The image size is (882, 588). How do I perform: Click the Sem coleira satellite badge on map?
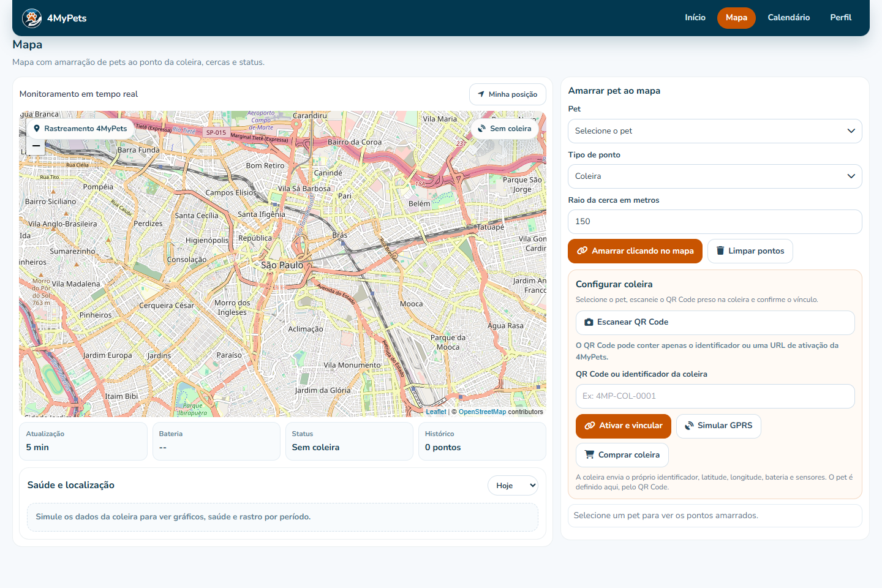click(505, 129)
